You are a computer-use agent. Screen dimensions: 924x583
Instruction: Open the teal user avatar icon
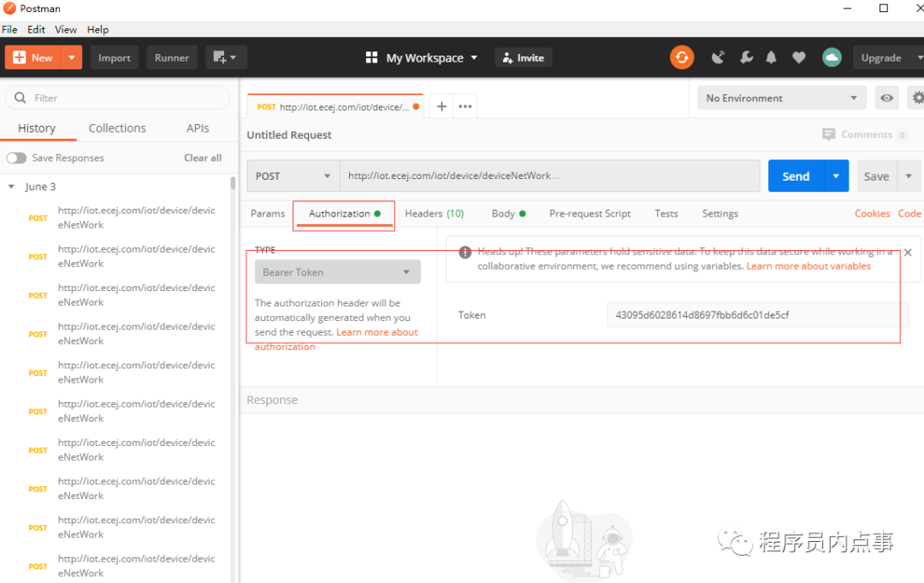832,57
